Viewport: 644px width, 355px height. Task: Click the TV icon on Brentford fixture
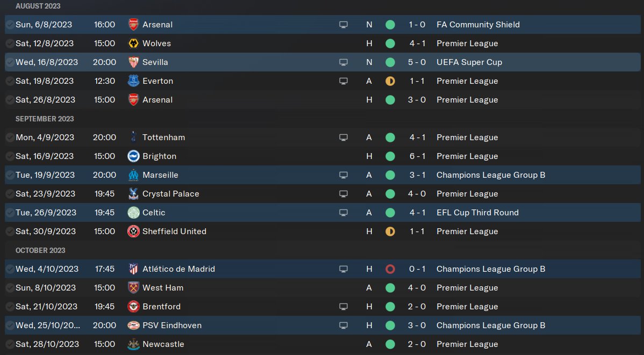click(344, 307)
